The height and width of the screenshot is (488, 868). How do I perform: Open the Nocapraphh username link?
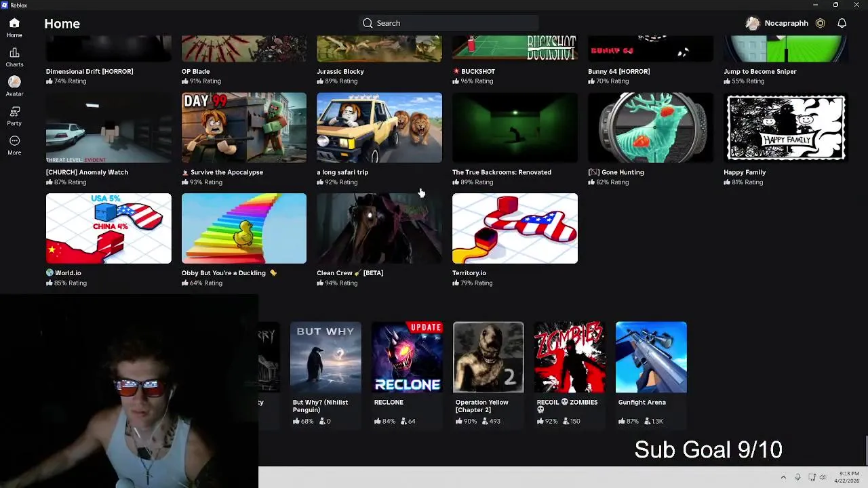pos(786,23)
